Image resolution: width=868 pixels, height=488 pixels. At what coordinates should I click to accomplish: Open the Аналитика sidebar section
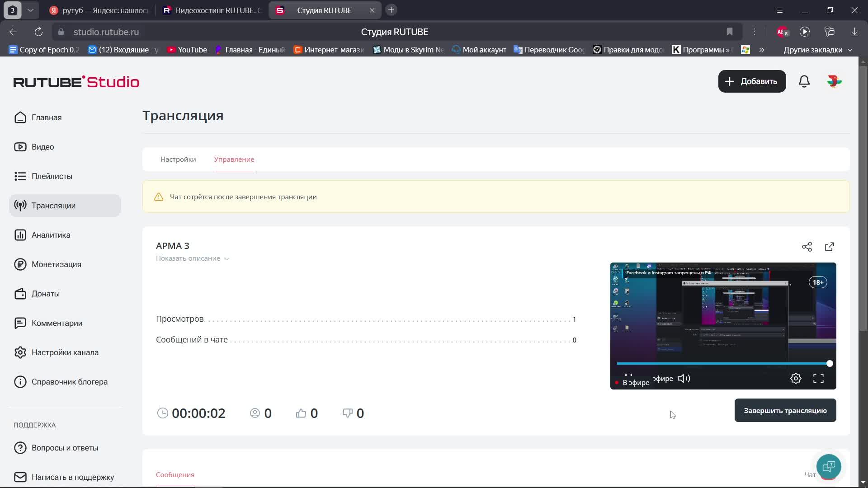coord(65,235)
